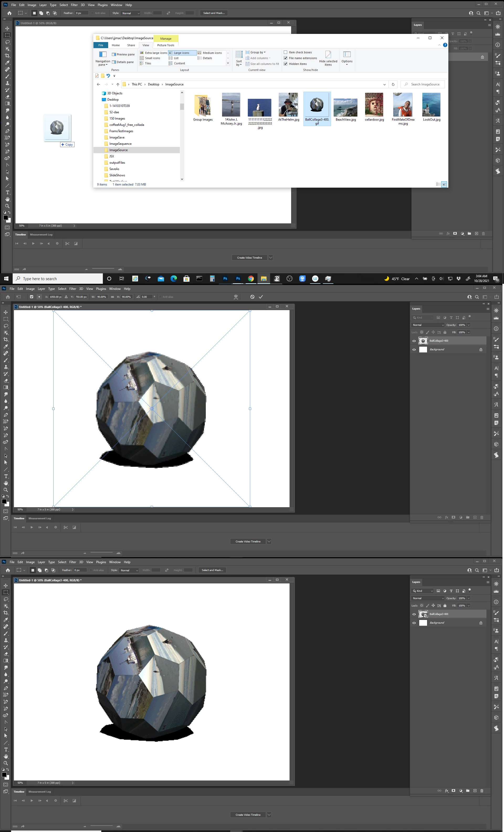Uncheck File name extensions option

[x=285, y=58]
